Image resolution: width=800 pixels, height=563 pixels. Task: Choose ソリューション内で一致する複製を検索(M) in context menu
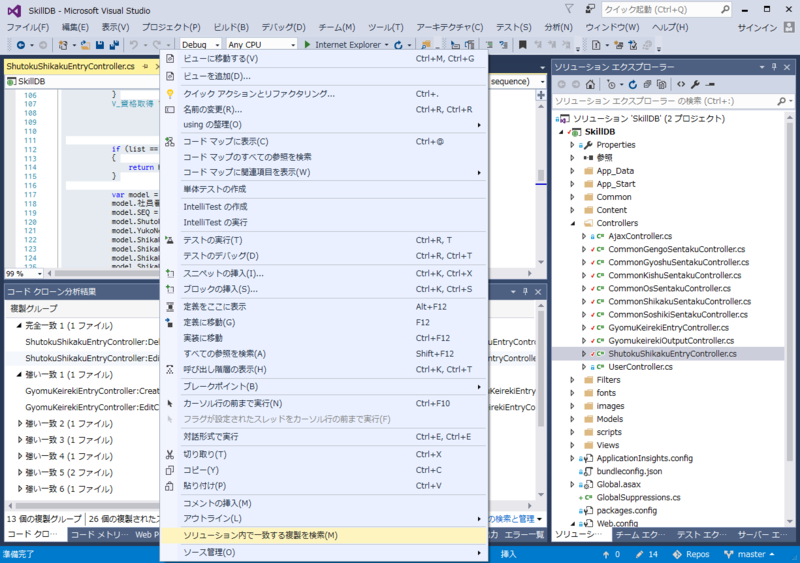(x=324, y=535)
